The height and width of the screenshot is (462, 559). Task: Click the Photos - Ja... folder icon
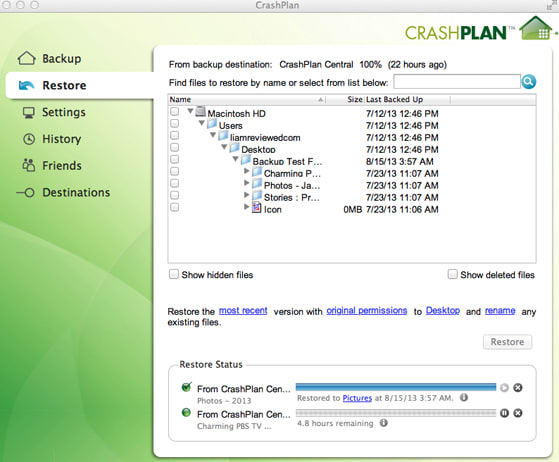pos(257,184)
